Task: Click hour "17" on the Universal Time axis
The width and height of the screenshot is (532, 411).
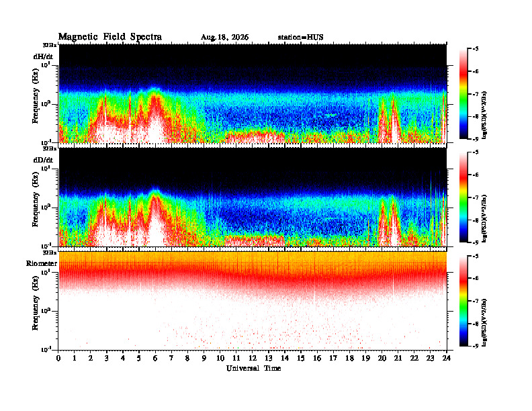Action: [333, 358]
